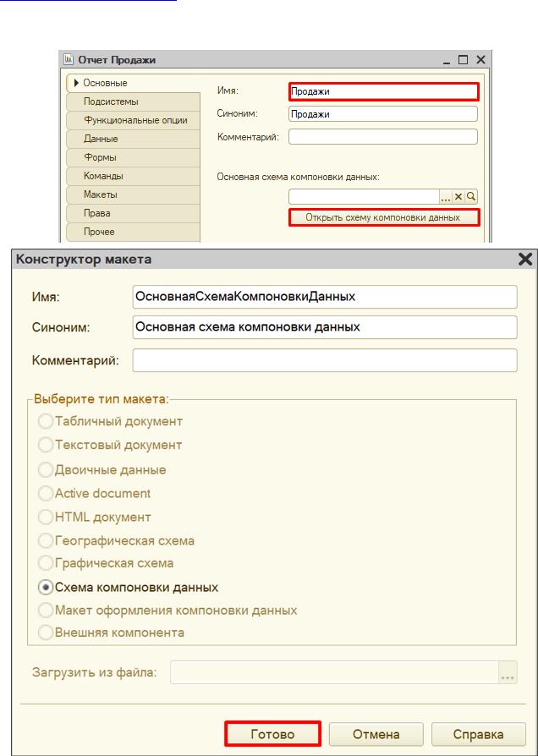
Task: Open the composition schema with the magnifier icon
Action: click(x=471, y=197)
